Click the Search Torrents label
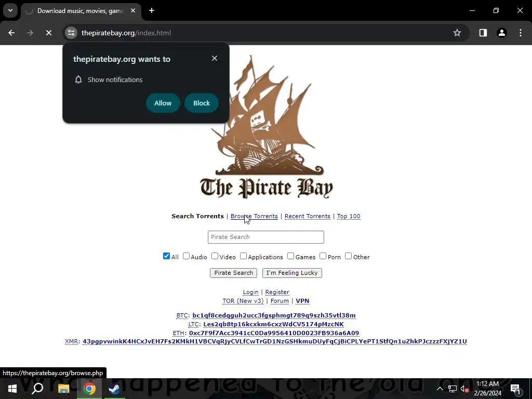This screenshot has width=532, height=399. pos(197,216)
